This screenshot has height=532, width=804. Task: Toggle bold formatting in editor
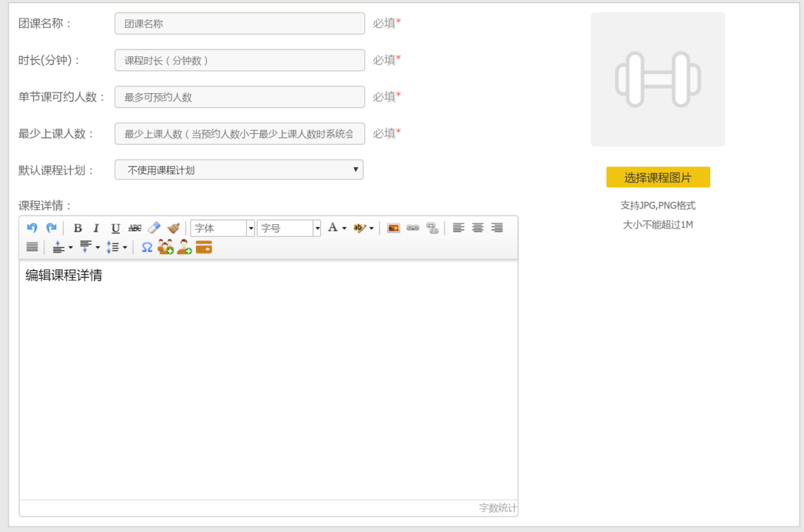coord(78,228)
